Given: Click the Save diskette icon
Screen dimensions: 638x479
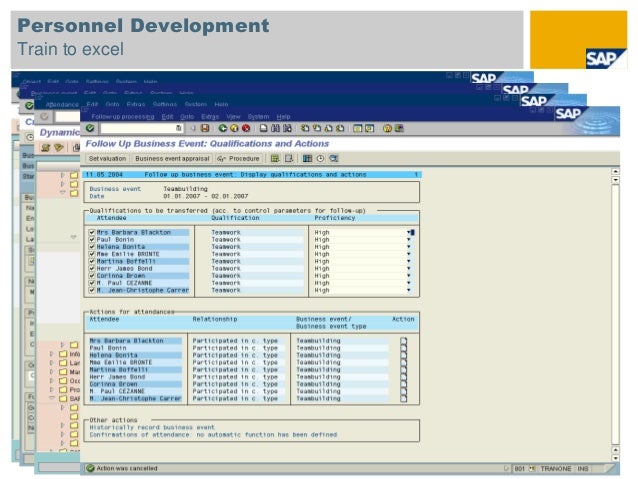Looking at the screenshot, I should click(x=205, y=128).
